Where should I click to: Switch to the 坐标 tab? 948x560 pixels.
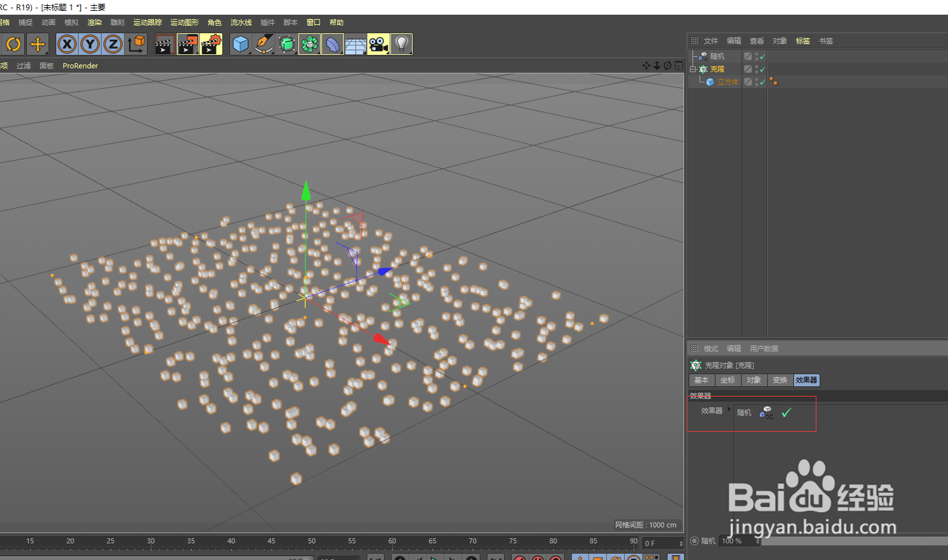click(728, 380)
